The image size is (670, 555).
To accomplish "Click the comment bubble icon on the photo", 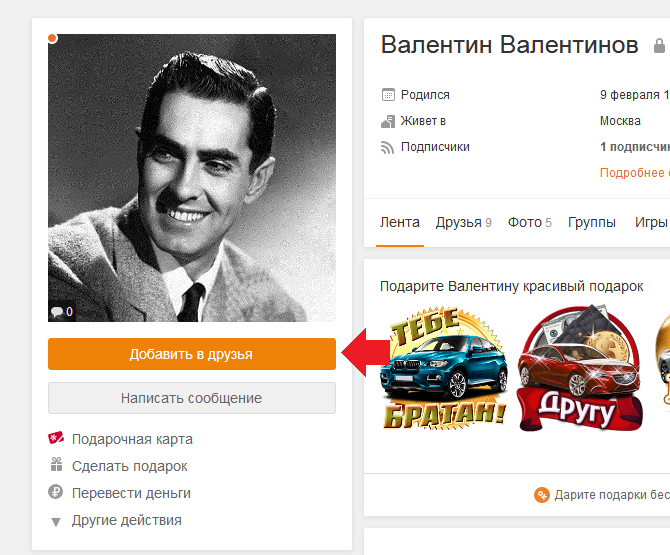I will (56, 311).
